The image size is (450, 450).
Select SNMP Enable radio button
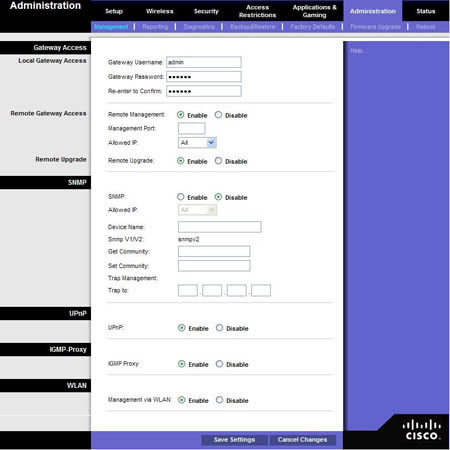coord(180,197)
